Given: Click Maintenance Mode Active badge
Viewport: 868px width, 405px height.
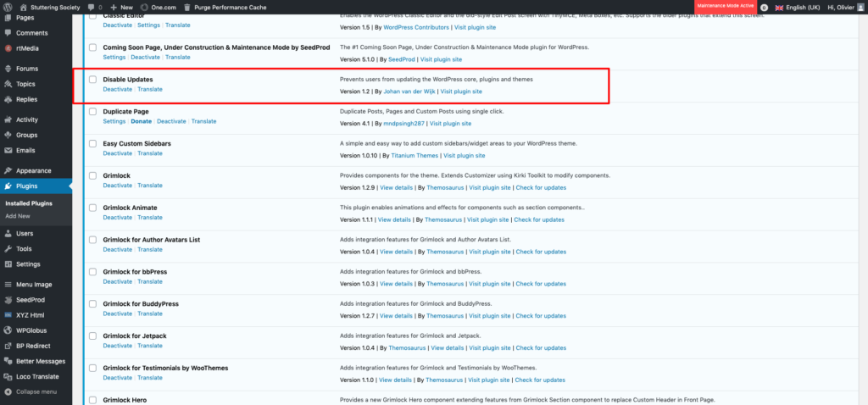Looking at the screenshot, I should tap(726, 6).
